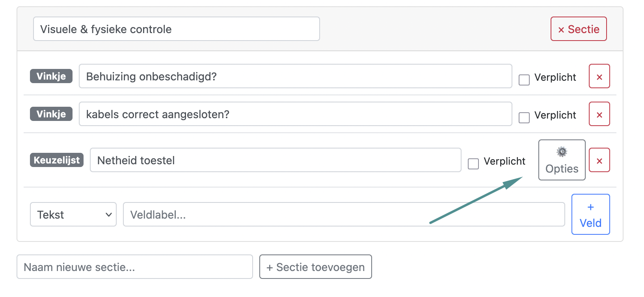Remove section using × Sectie button
644x297 pixels.
click(578, 29)
